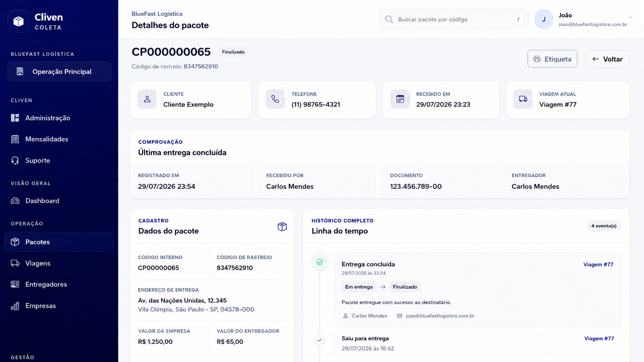Click Valor do entregador R$ 65,00
644x362 pixels.
230,342
